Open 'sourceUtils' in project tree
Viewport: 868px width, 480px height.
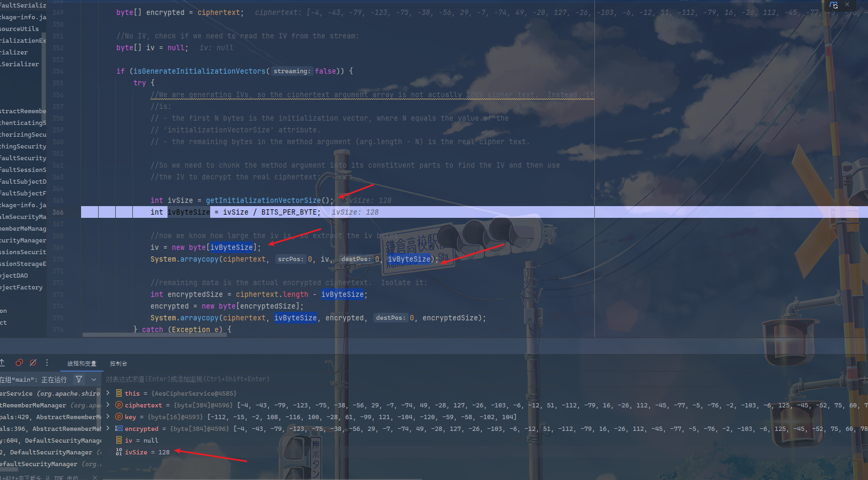19,29
